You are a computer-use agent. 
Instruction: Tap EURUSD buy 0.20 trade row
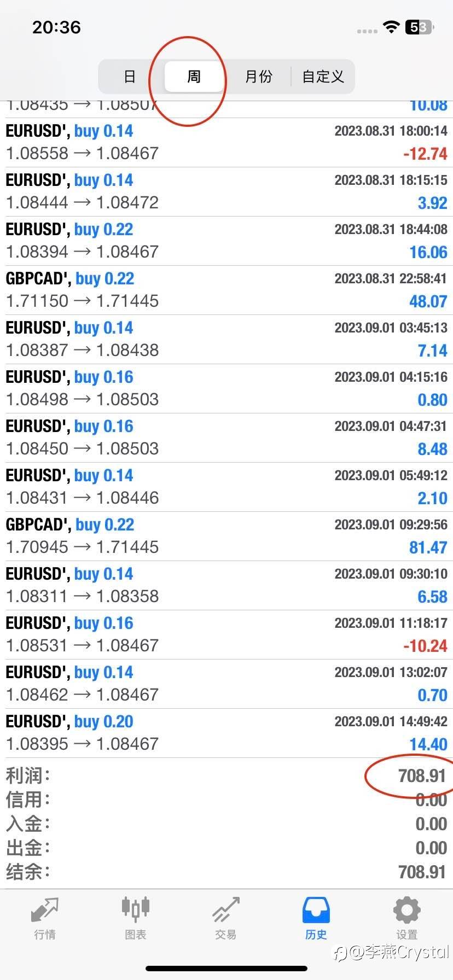(x=226, y=733)
